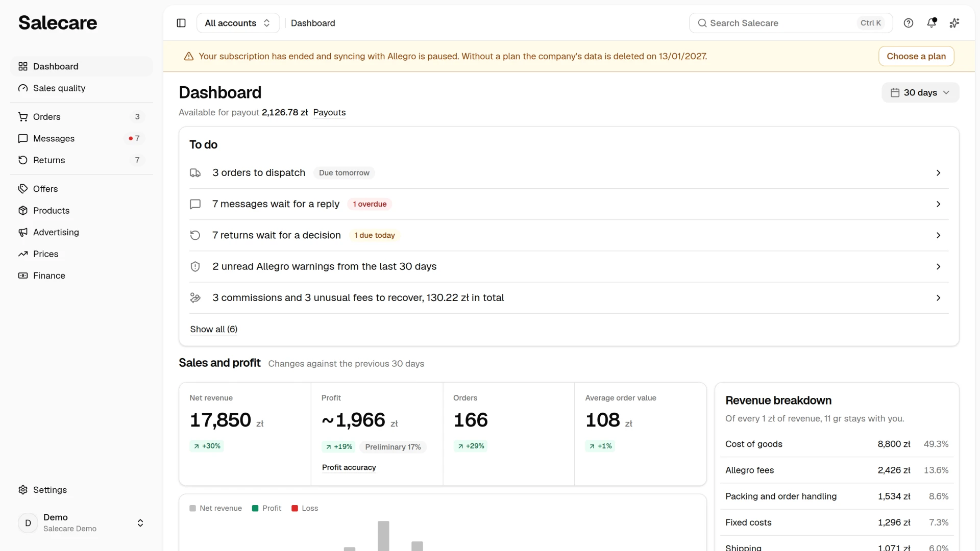Open the help question mark icon
Image resolution: width=980 pixels, height=551 pixels.
tap(909, 23)
